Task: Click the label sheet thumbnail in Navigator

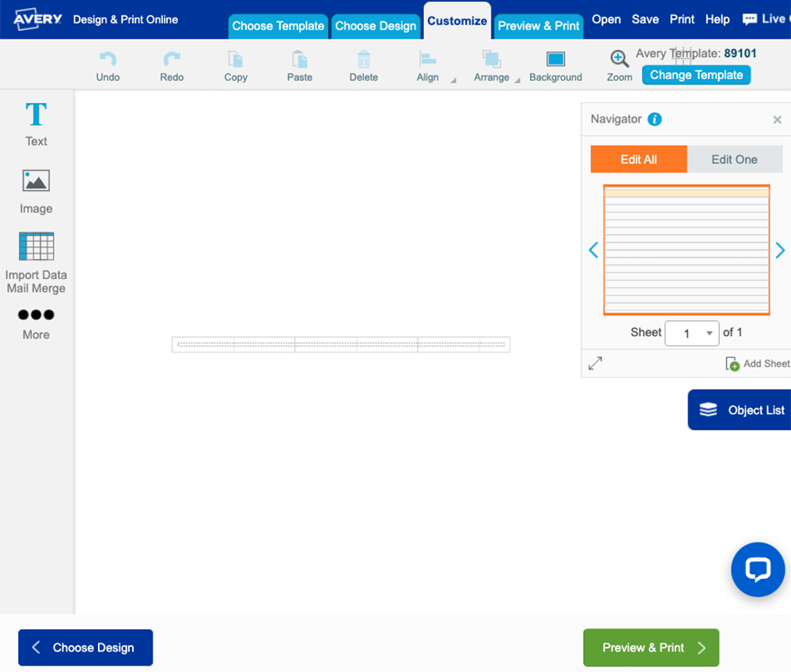Action: (686, 250)
